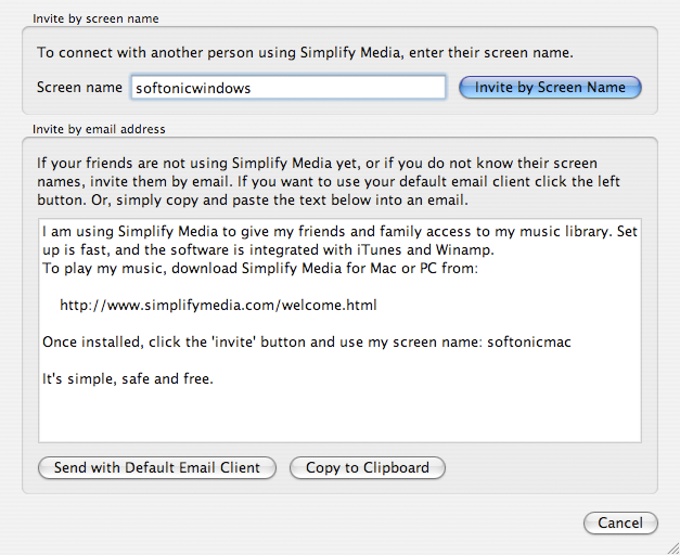
Task: Cancel the invite dialog
Action: [x=620, y=523]
